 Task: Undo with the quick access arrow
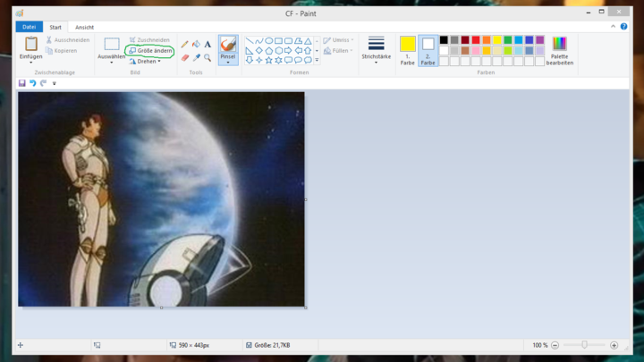pyautogui.click(x=32, y=83)
